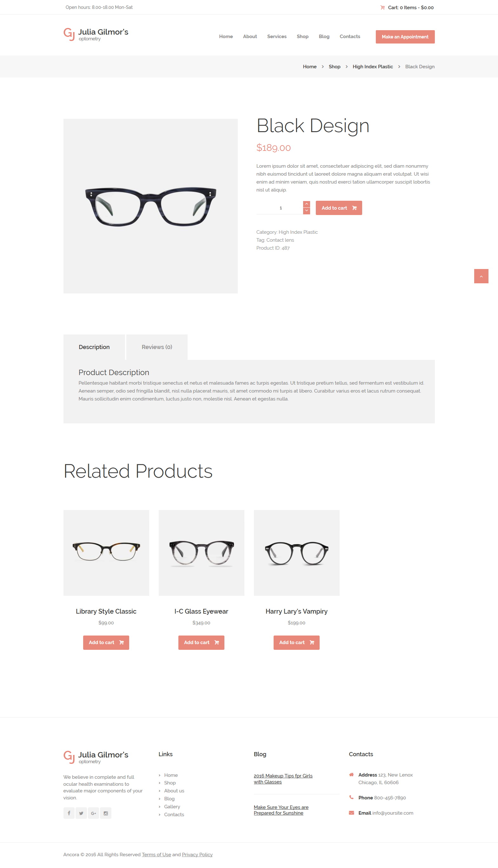Add Library Style Classic to cart
This screenshot has width=498, height=868.
pos(106,642)
